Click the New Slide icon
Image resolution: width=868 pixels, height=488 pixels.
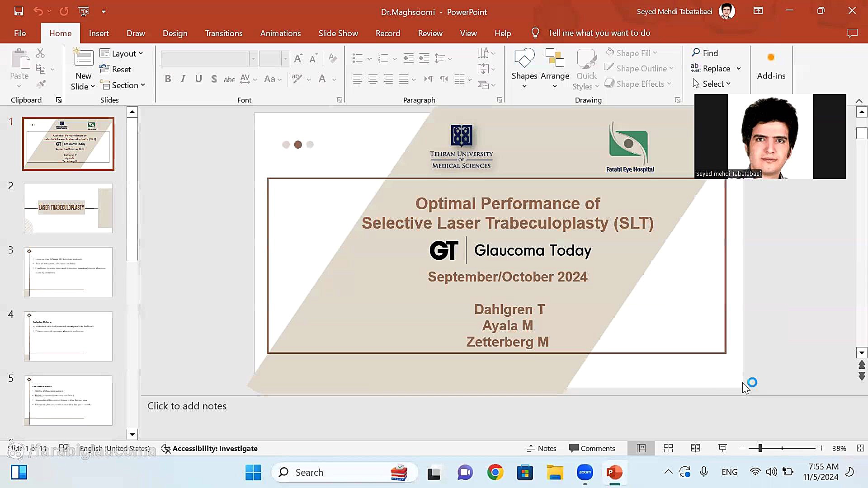click(84, 59)
